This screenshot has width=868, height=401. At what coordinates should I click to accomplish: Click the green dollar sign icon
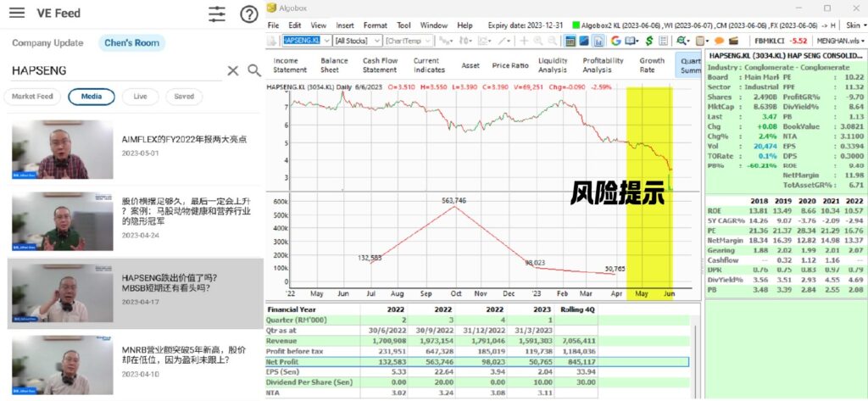[649, 41]
